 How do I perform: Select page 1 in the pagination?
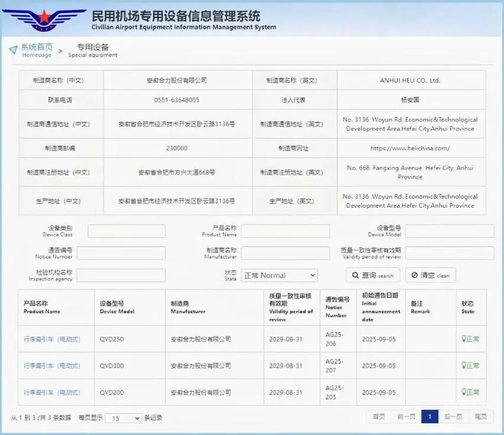click(429, 417)
